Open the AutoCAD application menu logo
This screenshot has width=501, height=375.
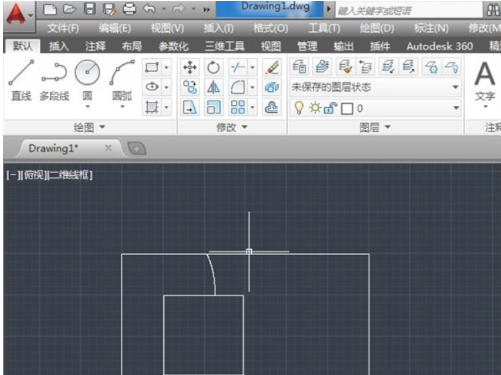[x=16, y=14]
